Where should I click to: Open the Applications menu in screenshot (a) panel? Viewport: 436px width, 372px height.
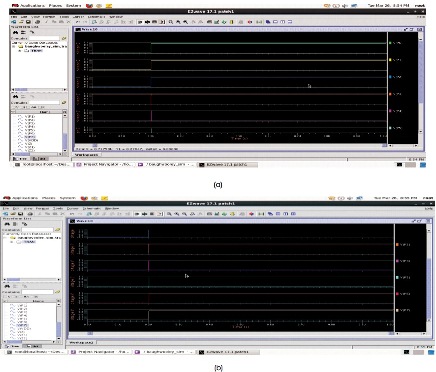tap(29, 6)
